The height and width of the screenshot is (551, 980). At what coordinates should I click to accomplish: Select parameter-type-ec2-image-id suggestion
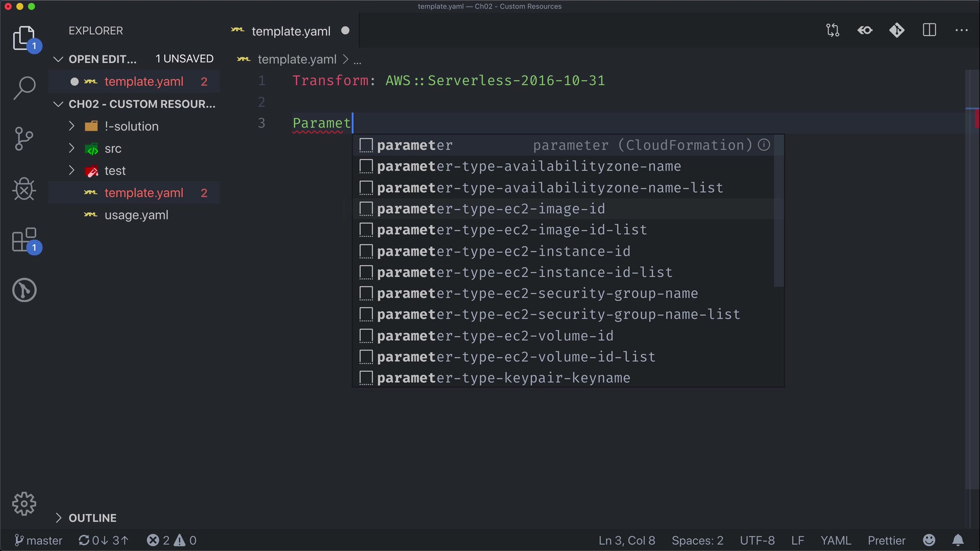click(x=491, y=209)
